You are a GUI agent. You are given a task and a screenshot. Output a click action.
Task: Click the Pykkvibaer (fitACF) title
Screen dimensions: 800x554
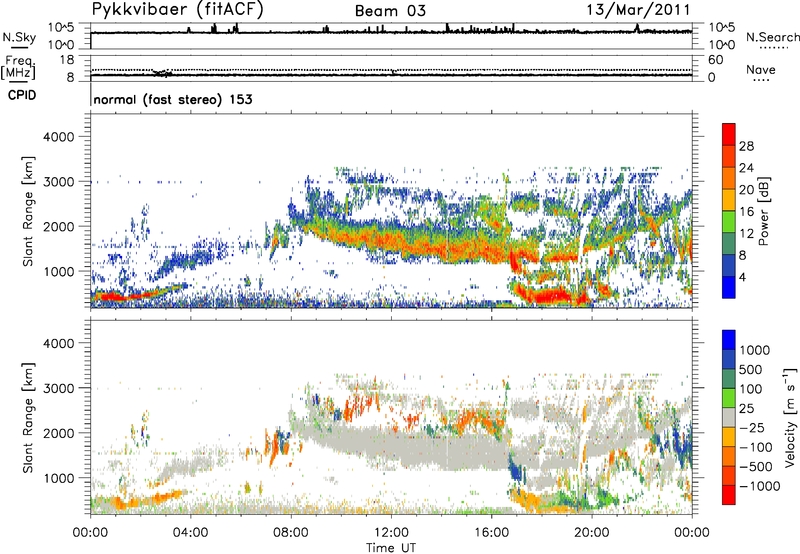point(177,9)
